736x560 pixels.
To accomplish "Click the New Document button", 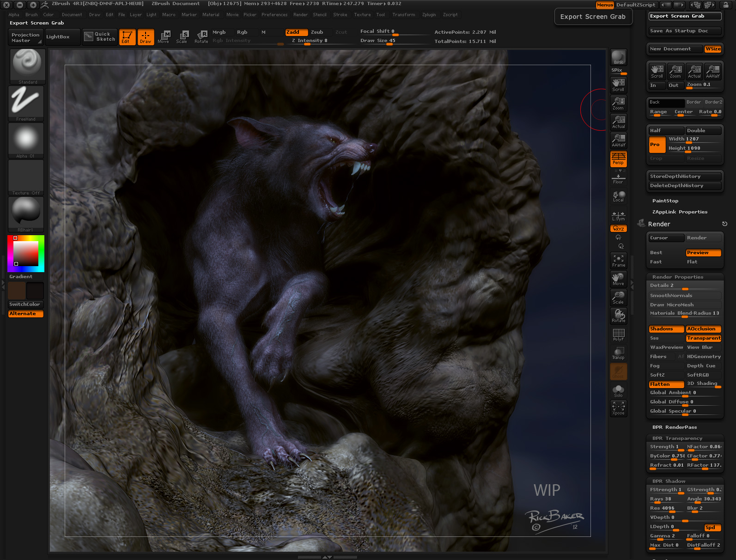I will tap(675, 49).
